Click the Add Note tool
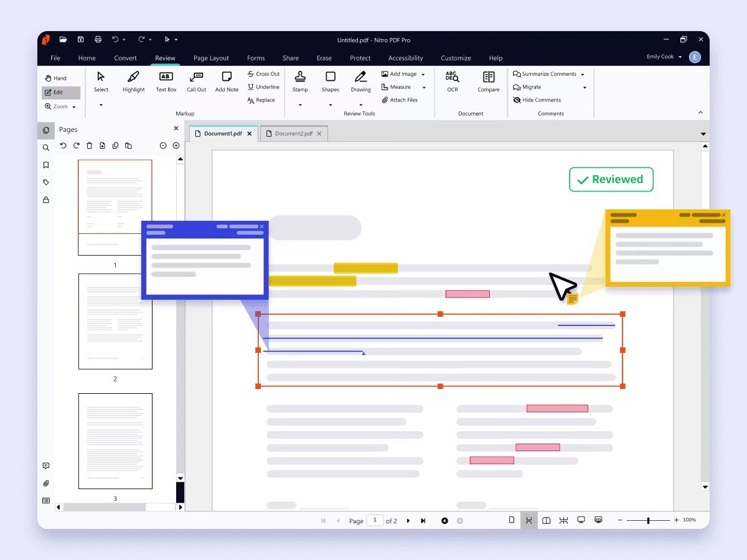The height and width of the screenshot is (560, 747). coord(227,82)
